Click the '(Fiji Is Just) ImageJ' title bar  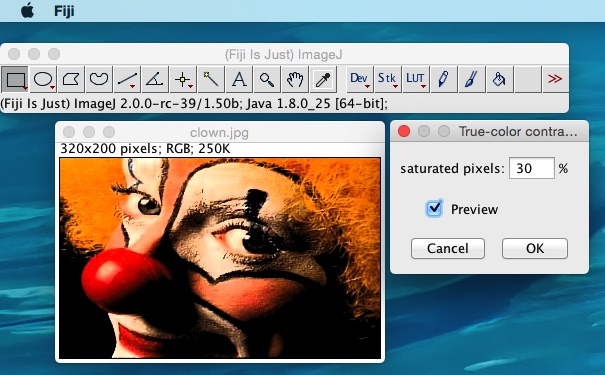coord(284,54)
